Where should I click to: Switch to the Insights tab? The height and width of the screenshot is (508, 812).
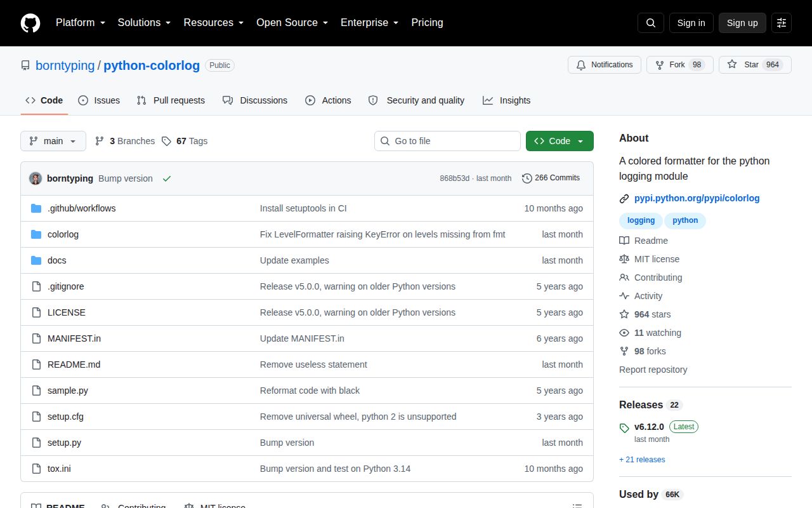[x=506, y=100]
